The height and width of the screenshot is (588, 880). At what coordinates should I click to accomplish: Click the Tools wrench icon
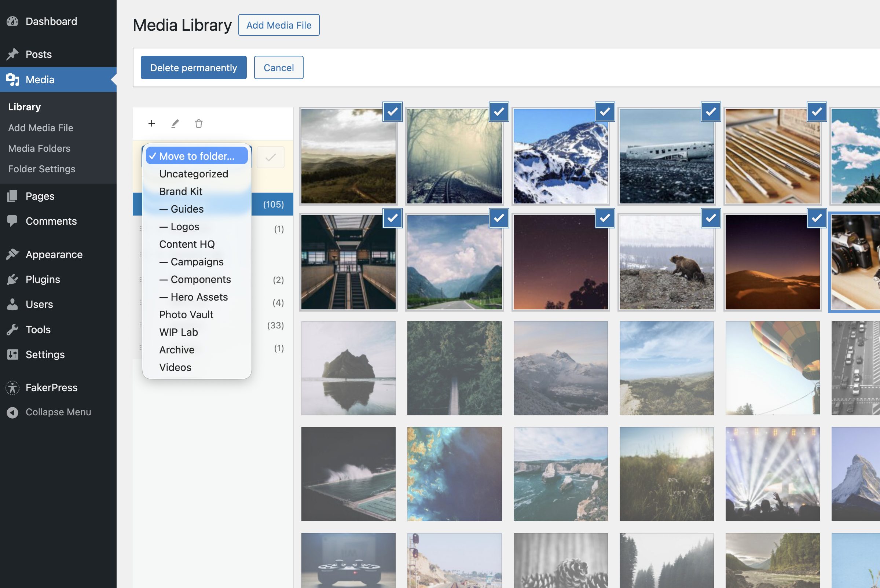(x=12, y=330)
